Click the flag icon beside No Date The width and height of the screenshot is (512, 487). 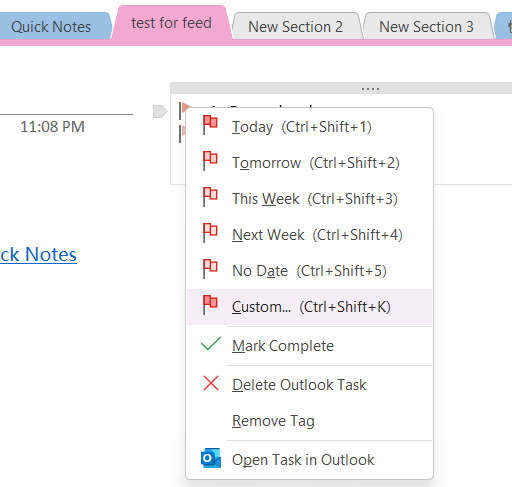[210, 269]
